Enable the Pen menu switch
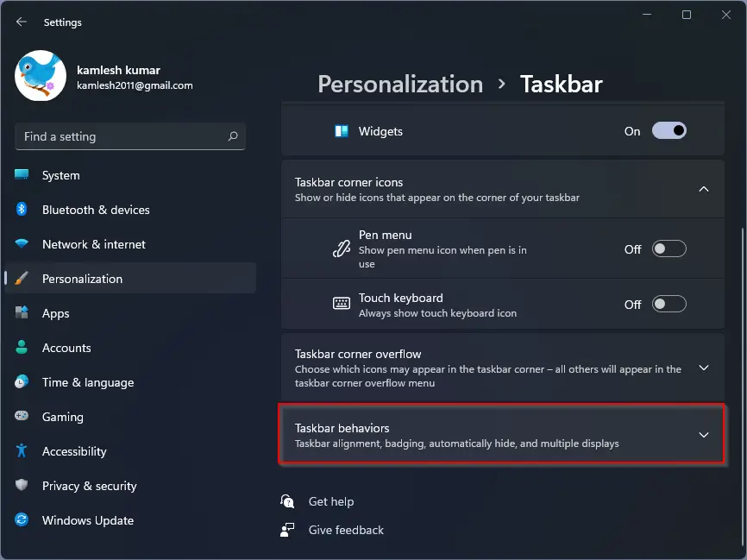This screenshot has width=747, height=560. tap(669, 249)
